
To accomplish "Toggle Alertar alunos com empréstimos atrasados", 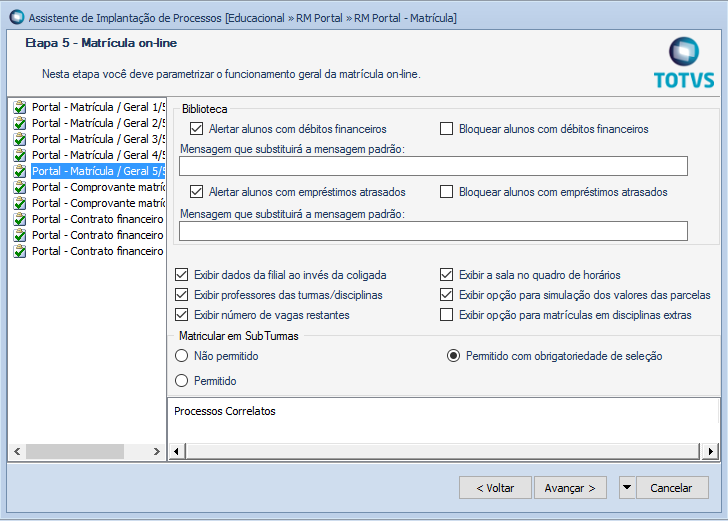I will click(x=196, y=192).
